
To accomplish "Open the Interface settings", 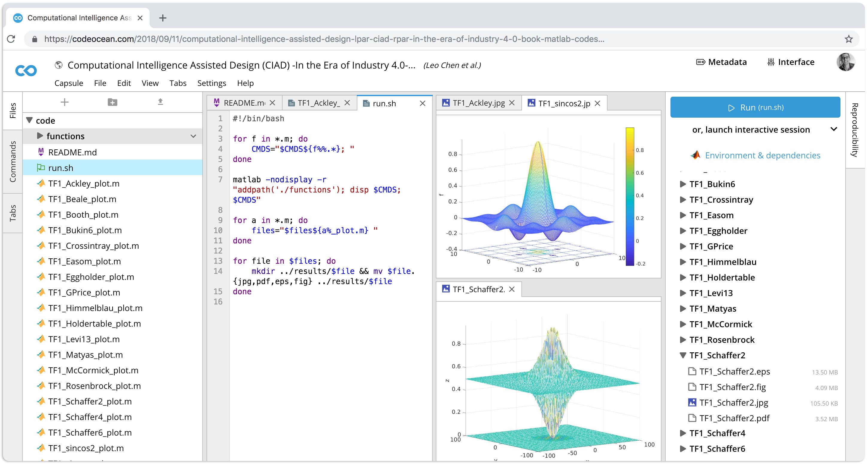I will [x=790, y=62].
